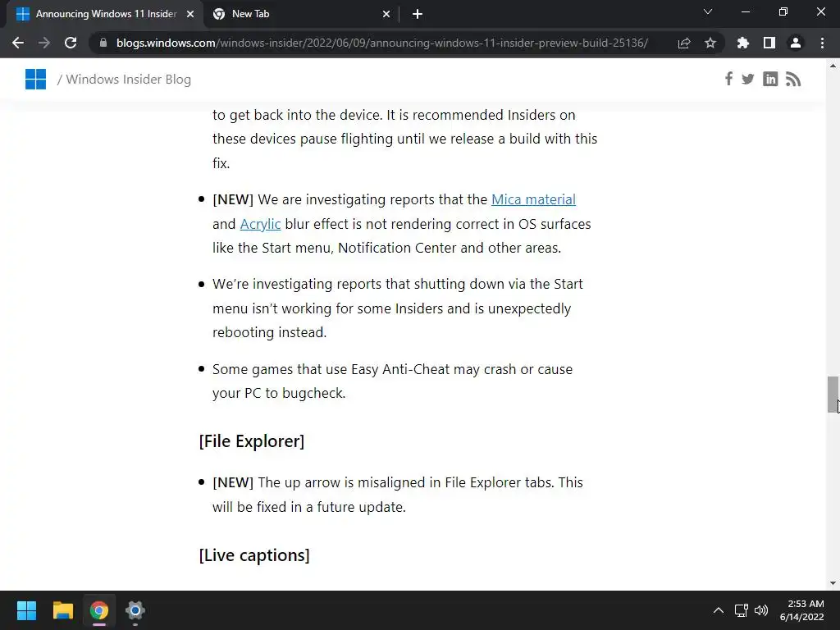Open File Explorer from the taskbar
The width and height of the screenshot is (840, 630).
pos(62,610)
